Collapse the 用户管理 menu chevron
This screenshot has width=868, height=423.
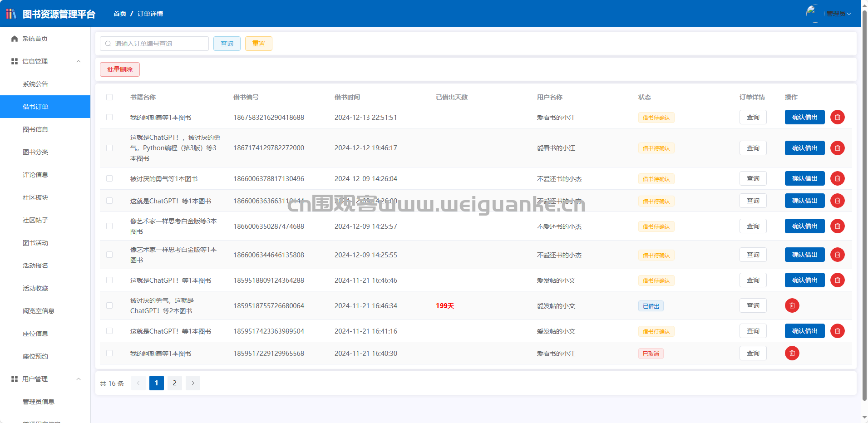[79, 379]
